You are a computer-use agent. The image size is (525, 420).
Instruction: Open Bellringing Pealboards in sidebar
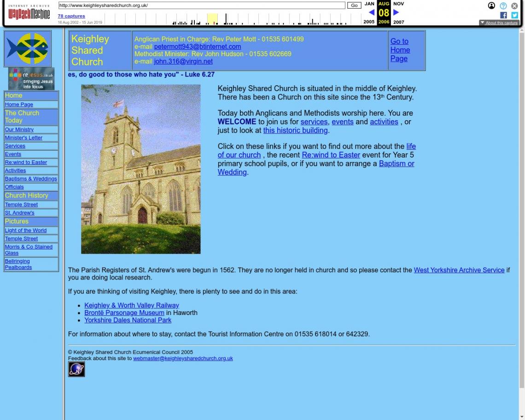coord(18,264)
